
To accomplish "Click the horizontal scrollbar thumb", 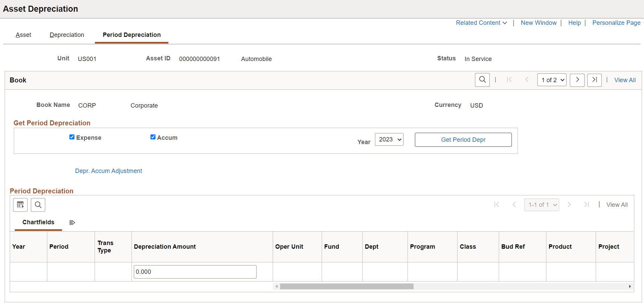I will [347, 287].
